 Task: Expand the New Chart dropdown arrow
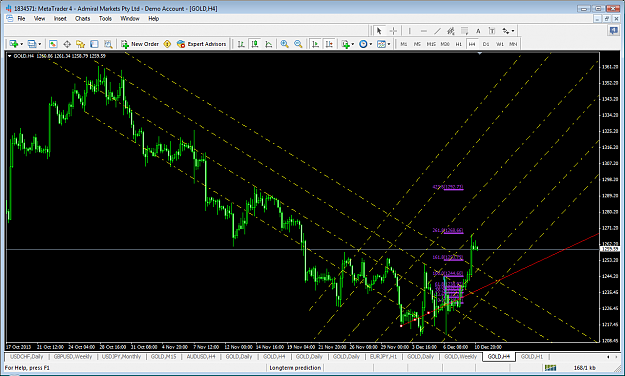[22, 44]
